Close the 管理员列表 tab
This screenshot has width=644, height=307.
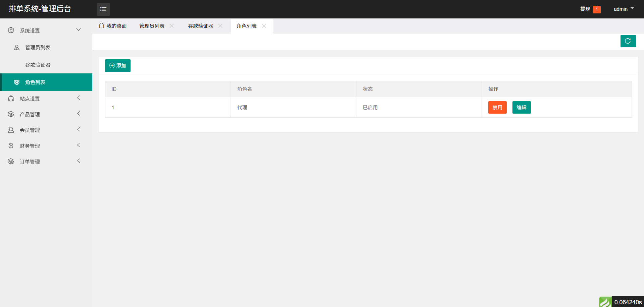click(x=172, y=26)
